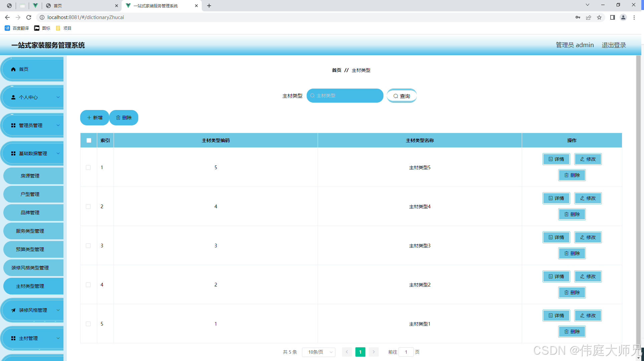Select the checkbox for 主材类型3 row

(88, 246)
